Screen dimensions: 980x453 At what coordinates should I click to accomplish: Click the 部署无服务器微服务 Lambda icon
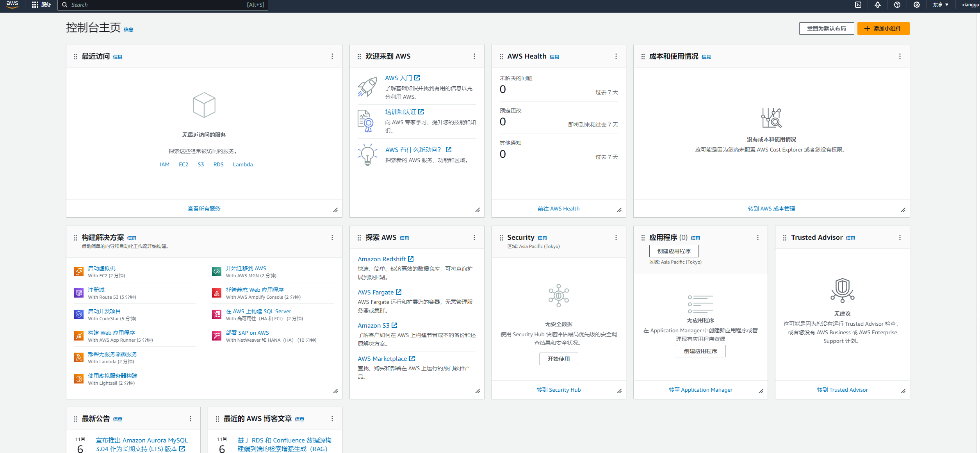[78, 357]
